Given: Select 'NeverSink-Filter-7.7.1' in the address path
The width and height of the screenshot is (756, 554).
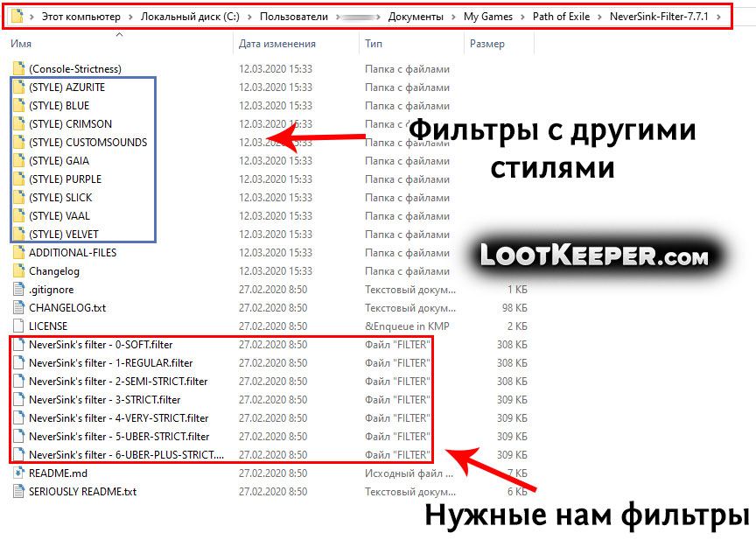Looking at the screenshot, I should (659, 17).
